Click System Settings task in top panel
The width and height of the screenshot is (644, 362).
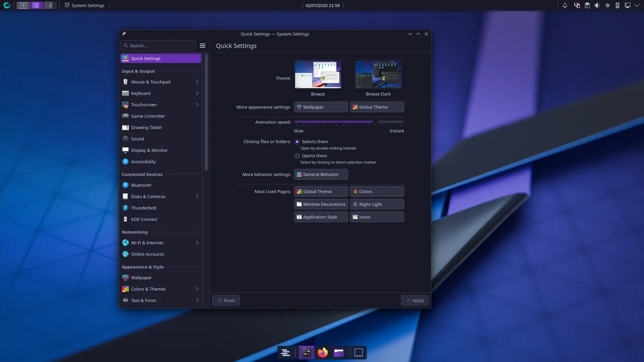coord(85,5)
